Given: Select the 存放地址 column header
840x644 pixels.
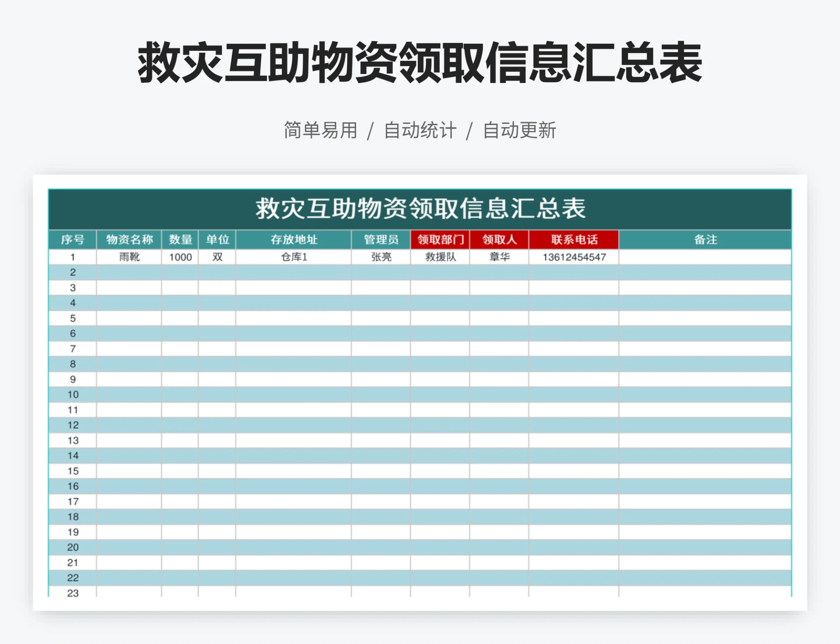Looking at the screenshot, I should 293,239.
